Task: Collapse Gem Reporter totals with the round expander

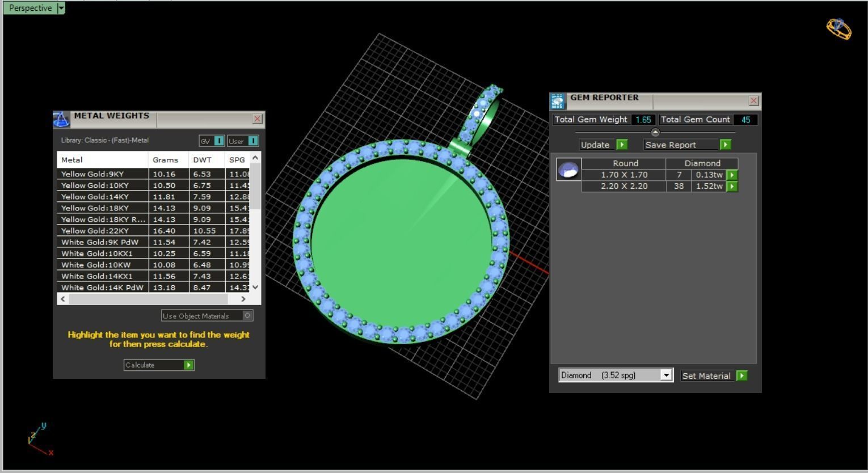Action: (x=655, y=132)
